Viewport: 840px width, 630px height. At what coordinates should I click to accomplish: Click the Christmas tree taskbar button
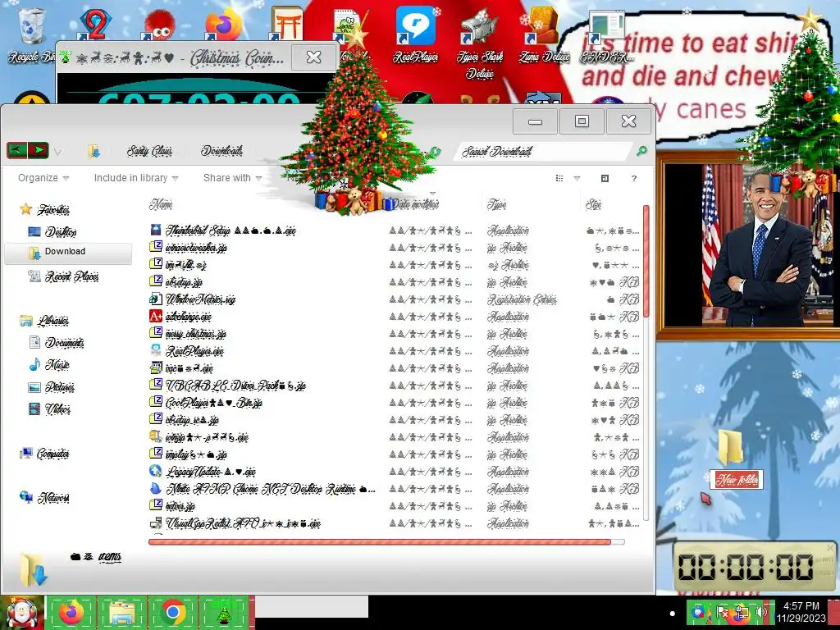click(x=223, y=612)
